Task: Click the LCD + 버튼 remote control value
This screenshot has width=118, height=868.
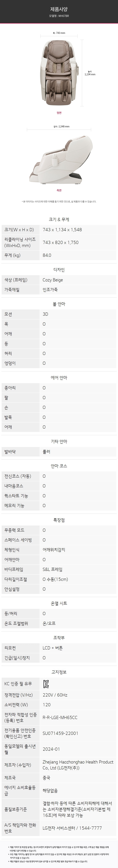Action: click(53, 648)
